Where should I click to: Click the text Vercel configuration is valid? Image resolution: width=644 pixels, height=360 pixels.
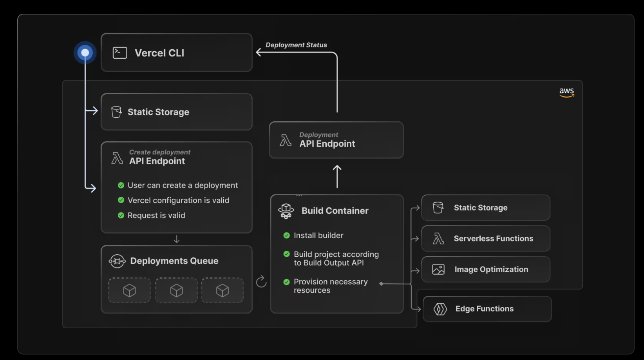178,200
